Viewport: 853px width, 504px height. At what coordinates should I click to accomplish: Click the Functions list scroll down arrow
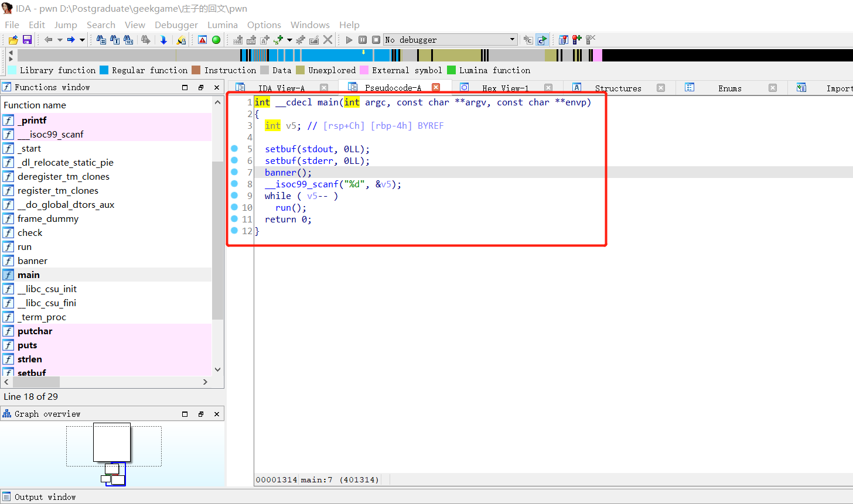218,369
